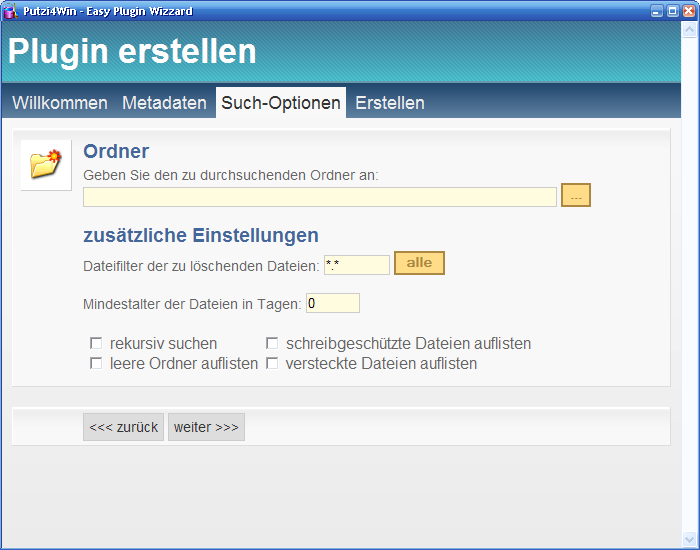
Task: Browse for folder with the ... button
Action: coord(575,195)
